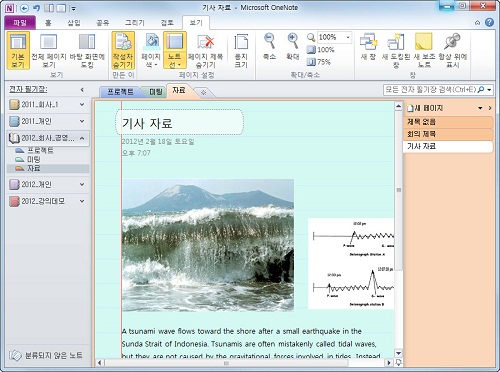Switch to the 홈 ribbon tab
This screenshot has width=500, height=372.
48,23
